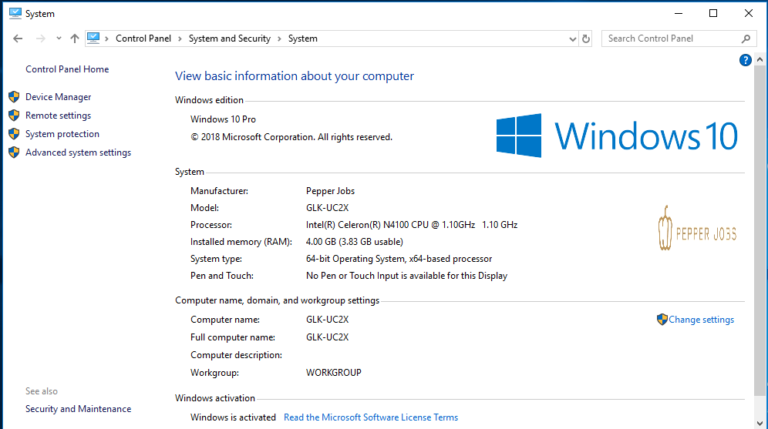Go up one level with Up arrow

click(x=74, y=39)
